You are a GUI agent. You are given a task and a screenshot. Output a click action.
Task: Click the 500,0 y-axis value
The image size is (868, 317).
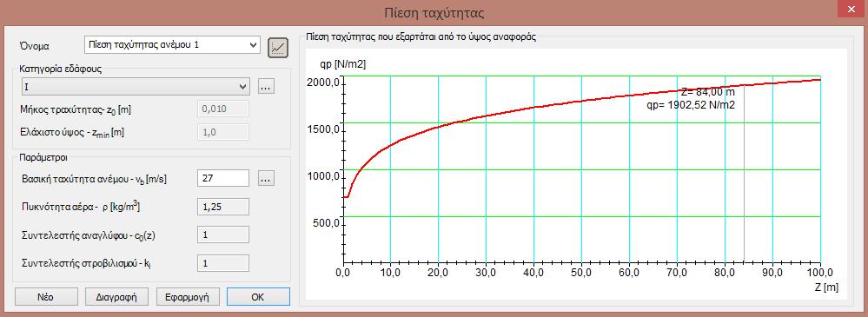(x=326, y=224)
